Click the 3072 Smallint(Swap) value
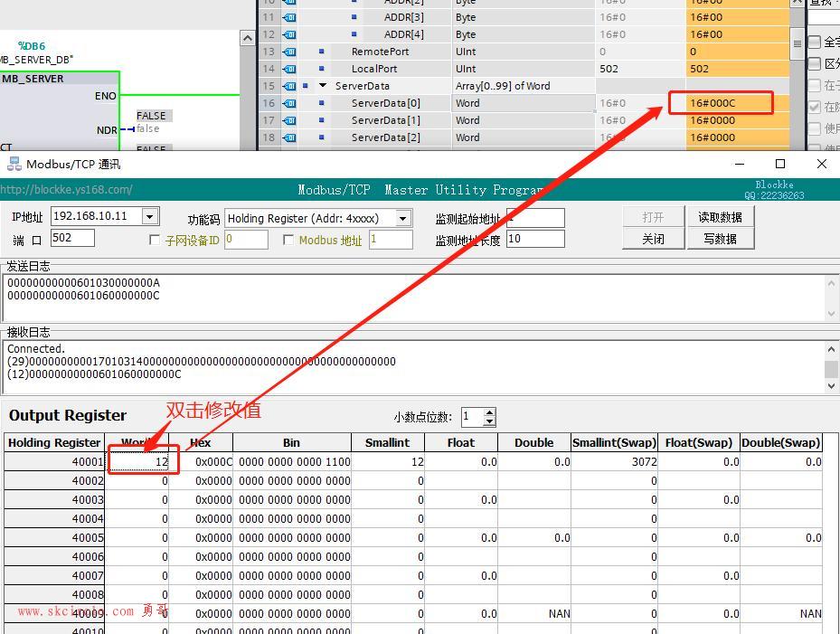The image size is (840, 634). pyautogui.click(x=615, y=461)
